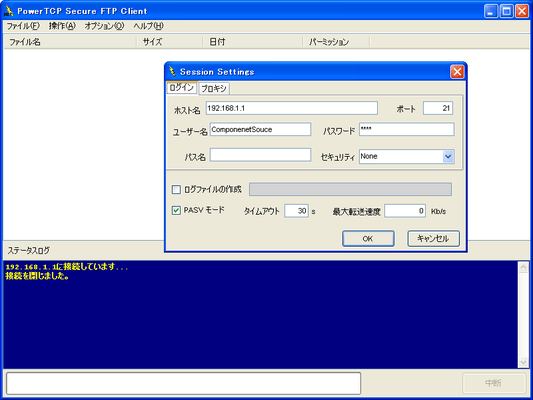This screenshot has width=533, height=400.
Task: Click the ユーザー名 input field
Action: tap(260, 129)
